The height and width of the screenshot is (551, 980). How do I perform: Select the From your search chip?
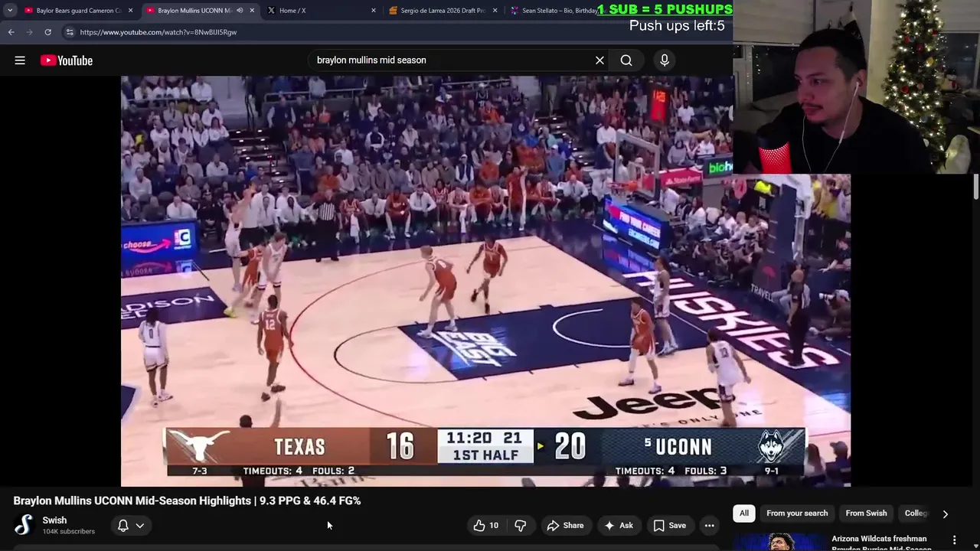coord(797,514)
